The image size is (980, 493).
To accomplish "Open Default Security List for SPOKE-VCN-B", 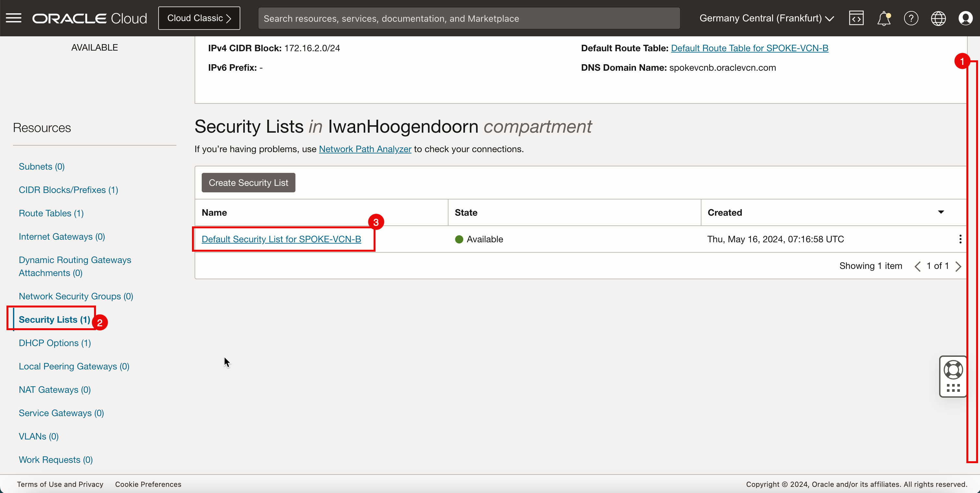I will (x=281, y=239).
